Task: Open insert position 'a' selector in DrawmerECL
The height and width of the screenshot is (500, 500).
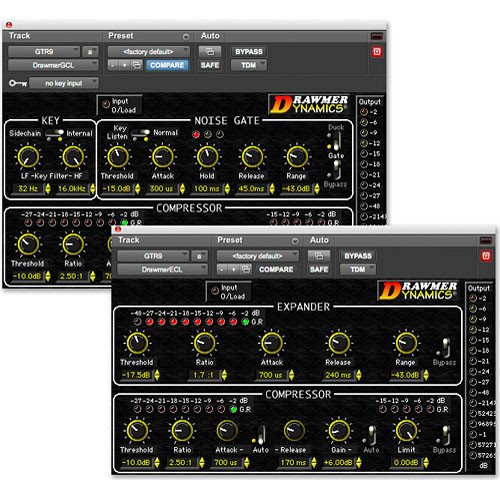Action: pos(199,256)
